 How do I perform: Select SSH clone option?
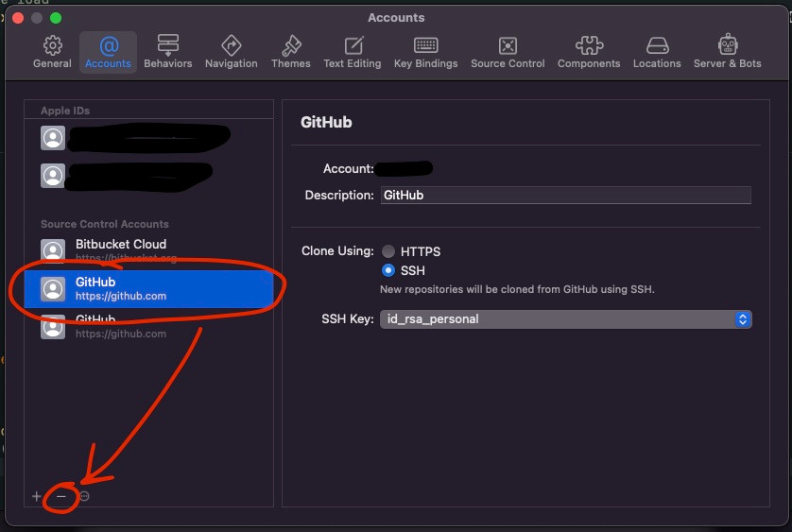(x=387, y=270)
